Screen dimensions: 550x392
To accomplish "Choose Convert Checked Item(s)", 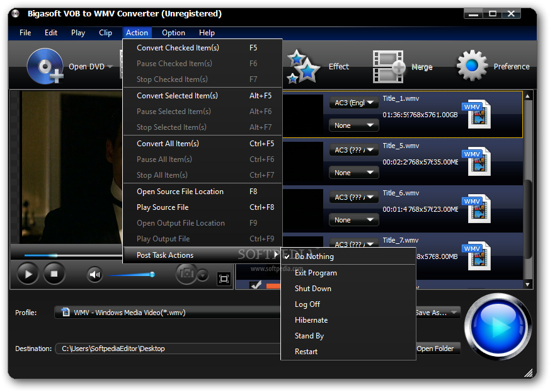I will (x=202, y=48).
